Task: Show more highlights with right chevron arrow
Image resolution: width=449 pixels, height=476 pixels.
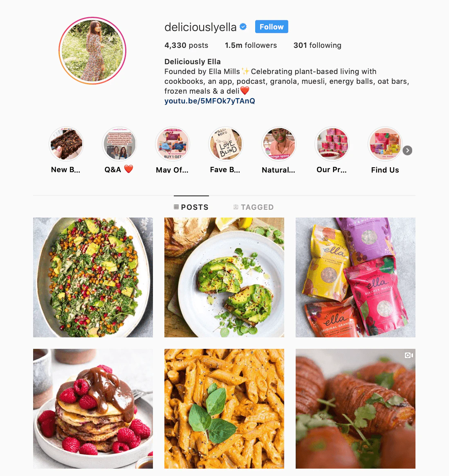Action: point(407,150)
